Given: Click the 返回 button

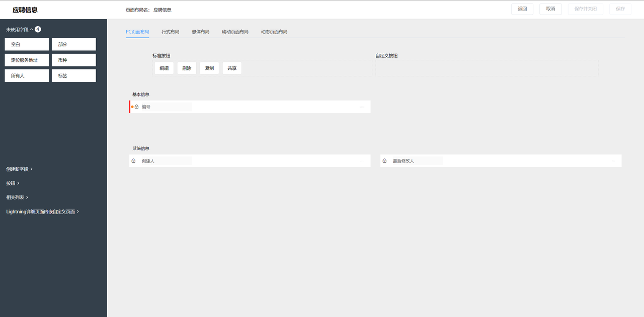Looking at the screenshot, I should pyautogui.click(x=522, y=9).
